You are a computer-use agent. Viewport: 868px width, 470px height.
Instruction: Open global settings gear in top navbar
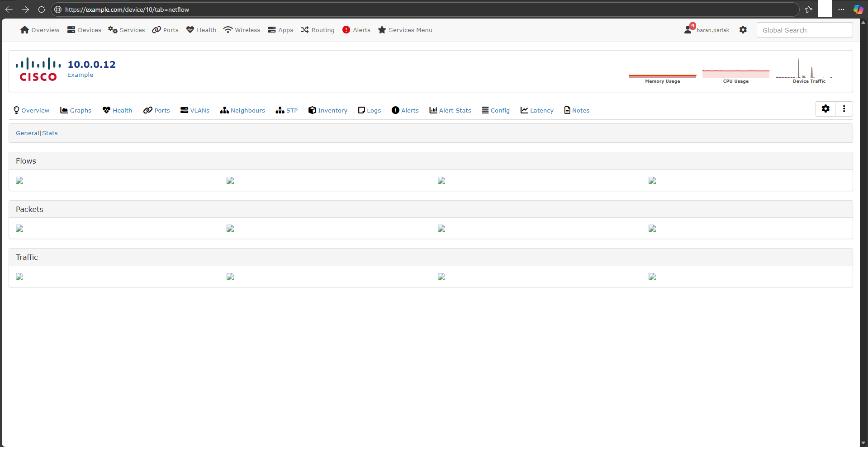(x=743, y=30)
